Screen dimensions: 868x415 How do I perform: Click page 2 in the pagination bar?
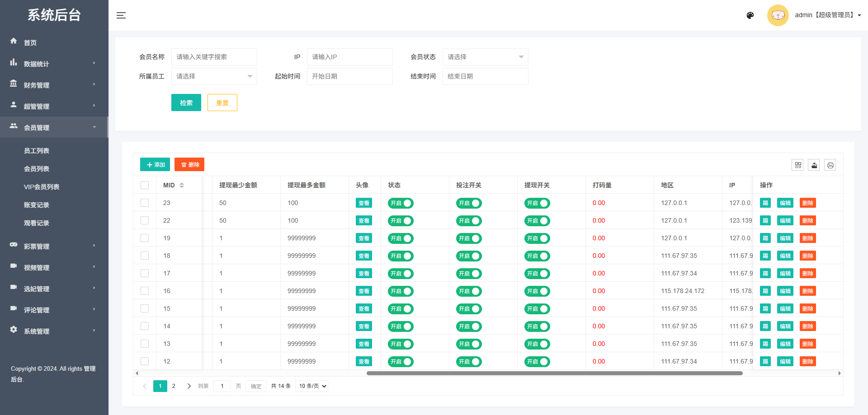click(x=174, y=386)
